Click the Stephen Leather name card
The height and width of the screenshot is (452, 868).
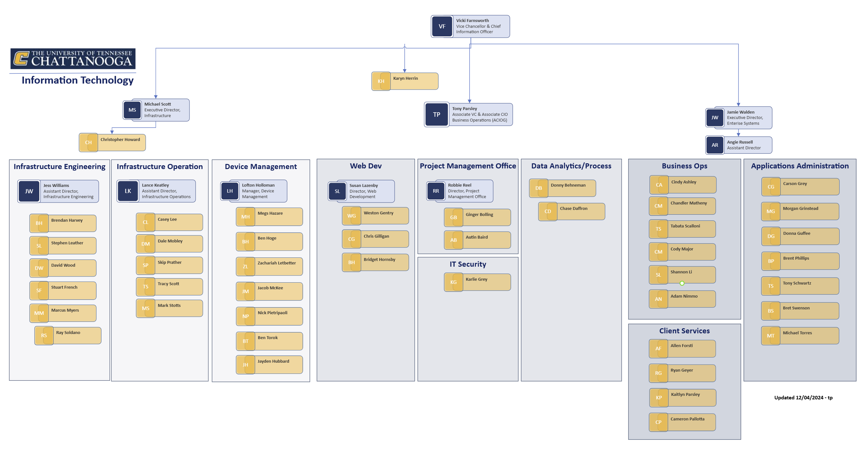point(63,246)
